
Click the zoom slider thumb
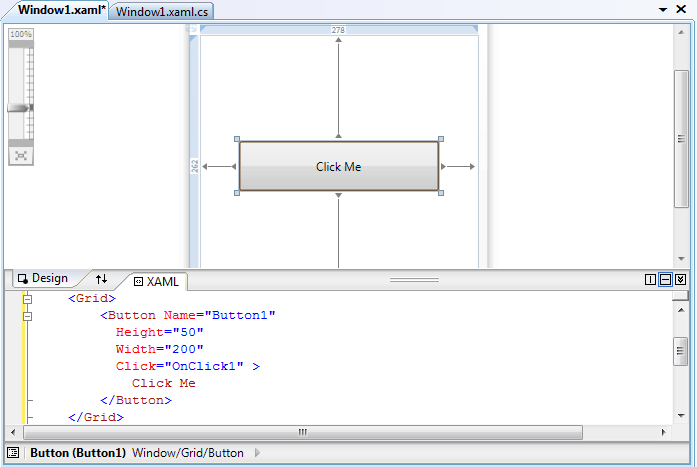pyautogui.click(x=21, y=108)
